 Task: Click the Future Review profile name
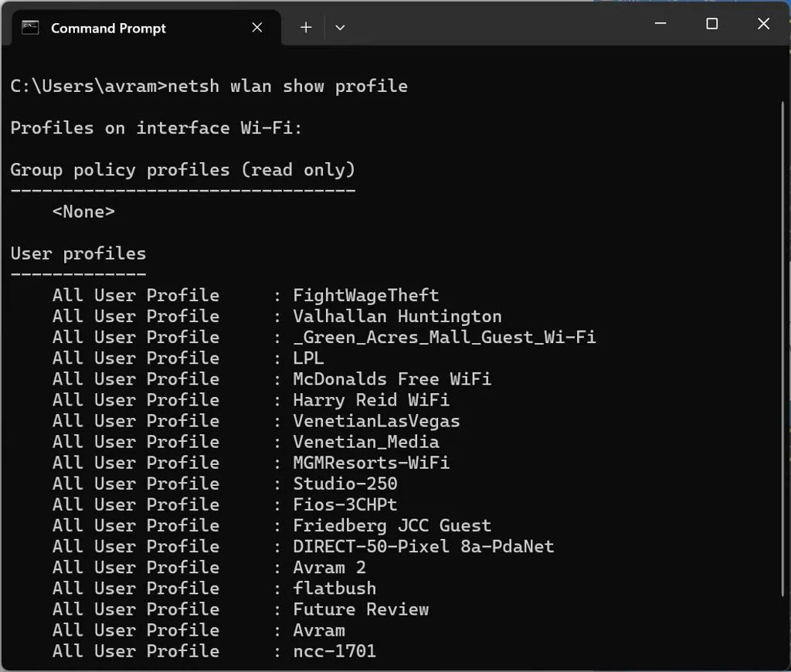(361, 609)
